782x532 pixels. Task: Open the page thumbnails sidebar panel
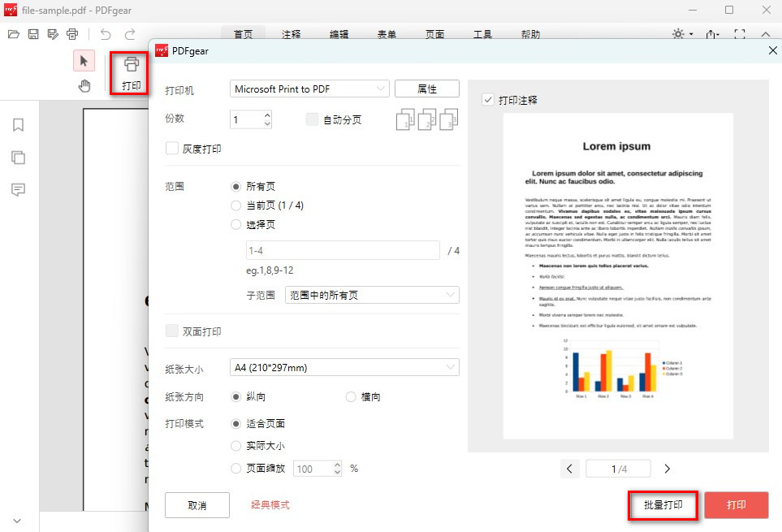click(x=18, y=158)
